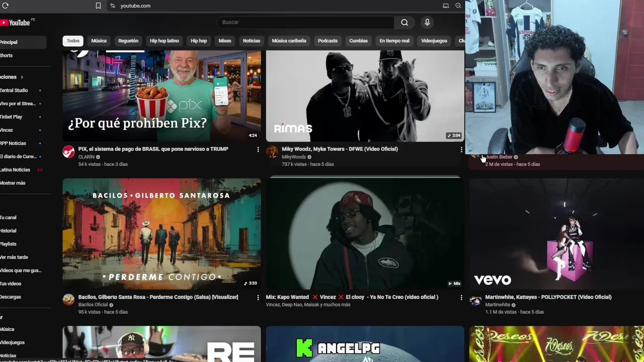Select the Podcasts filter chip

coord(328,41)
